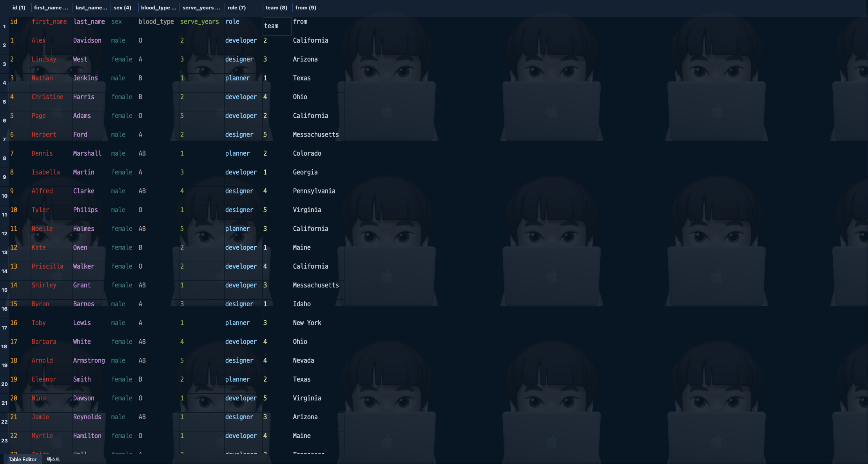Image resolution: width=868 pixels, height=464 pixels.
Task: Click the Isabella first name cell
Action: click(45, 172)
